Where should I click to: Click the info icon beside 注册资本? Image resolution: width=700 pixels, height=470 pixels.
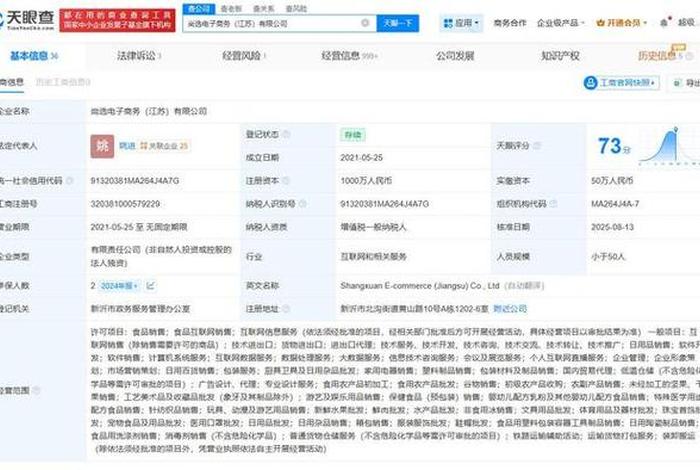point(286,180)
